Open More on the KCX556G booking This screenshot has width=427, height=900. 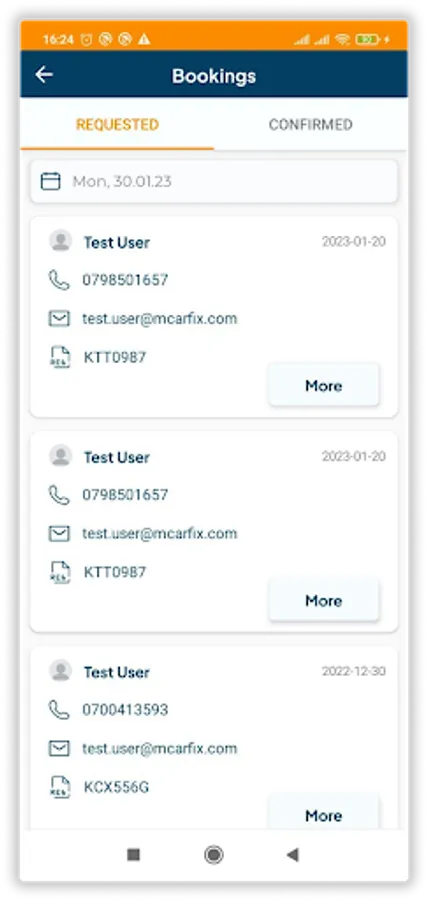click(x=324, y=812)
